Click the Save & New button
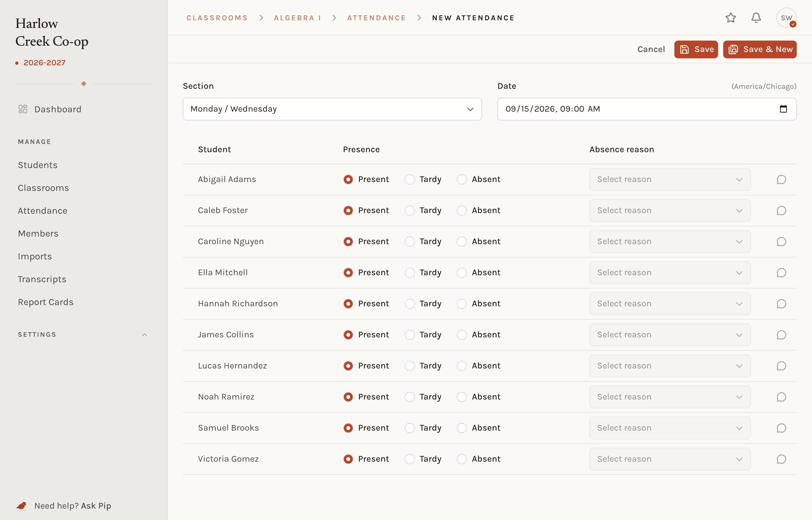The image size is (812, 520). coord(760,49)
